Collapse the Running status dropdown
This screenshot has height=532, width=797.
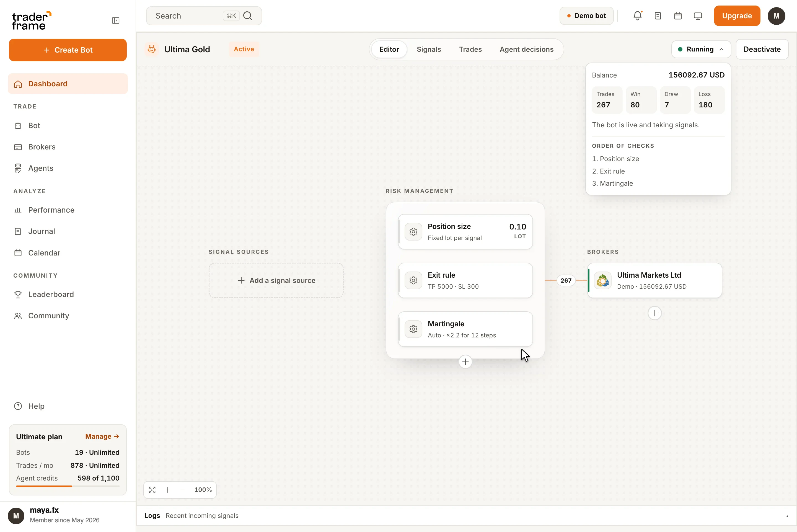[701, 50]
